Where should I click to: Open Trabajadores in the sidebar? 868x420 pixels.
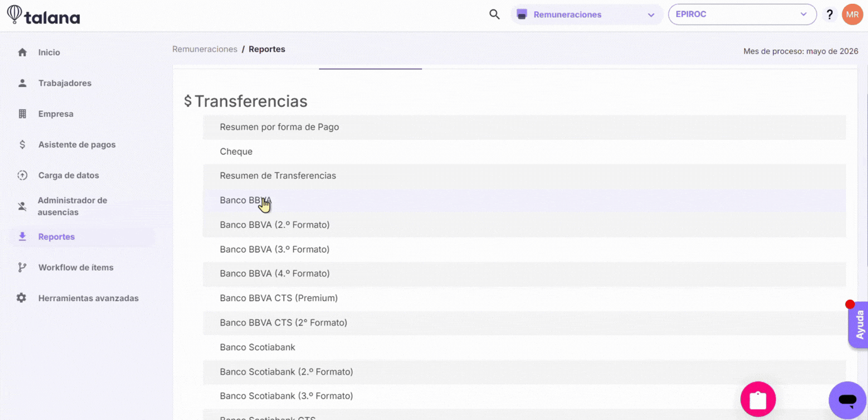point(65,83)
